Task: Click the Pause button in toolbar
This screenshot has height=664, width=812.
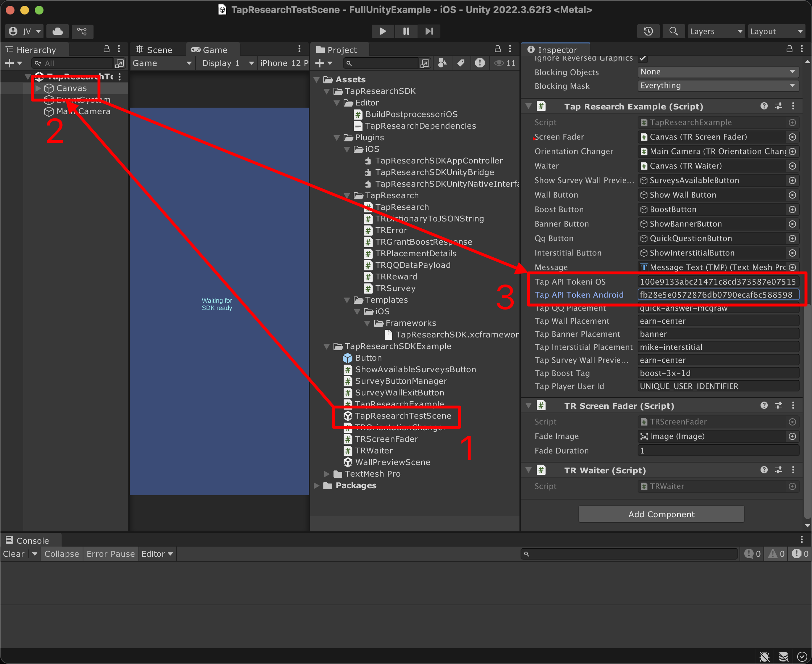Action: (x=406, y=32)
